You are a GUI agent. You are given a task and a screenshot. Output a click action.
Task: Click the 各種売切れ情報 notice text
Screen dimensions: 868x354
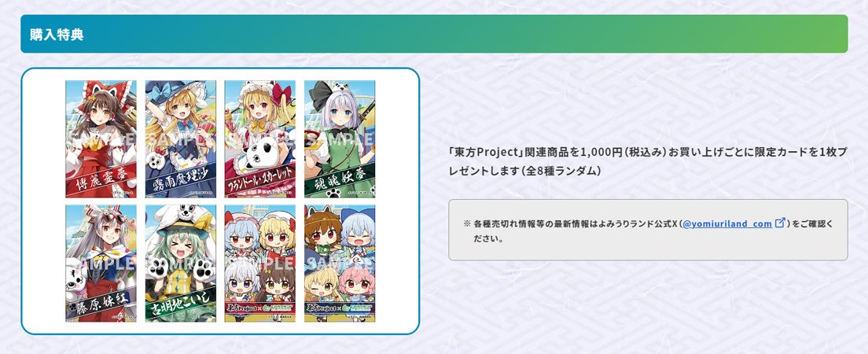648,231
